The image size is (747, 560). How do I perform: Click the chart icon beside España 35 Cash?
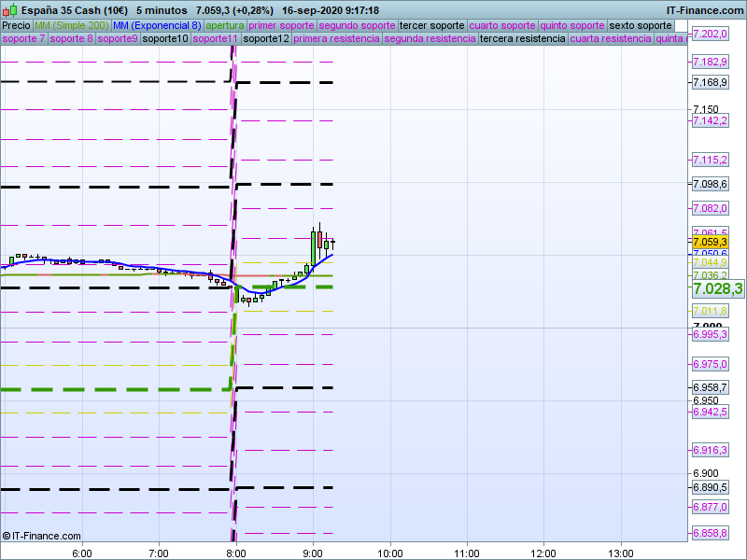tap(9, 10)
